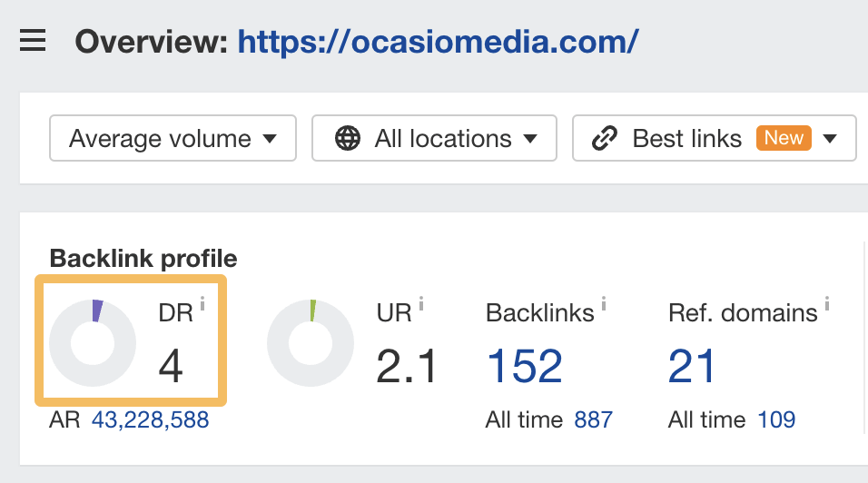Click the DR donut chart

[x=93, y=343]
